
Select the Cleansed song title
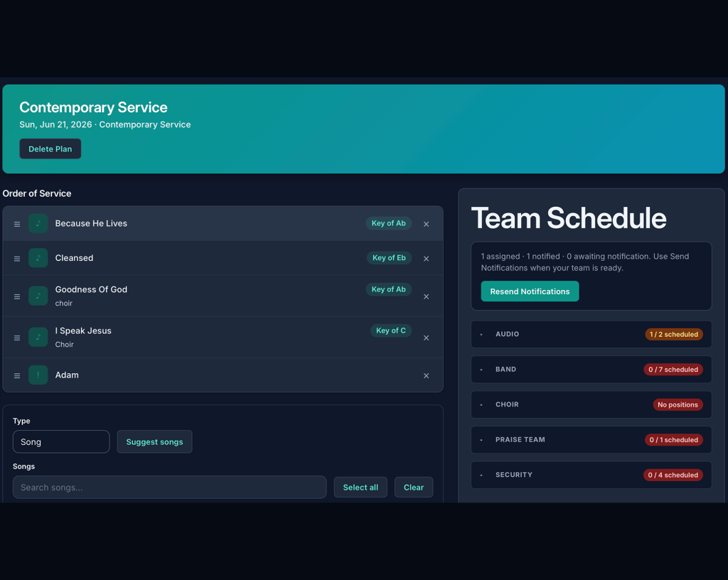point(74,258)
